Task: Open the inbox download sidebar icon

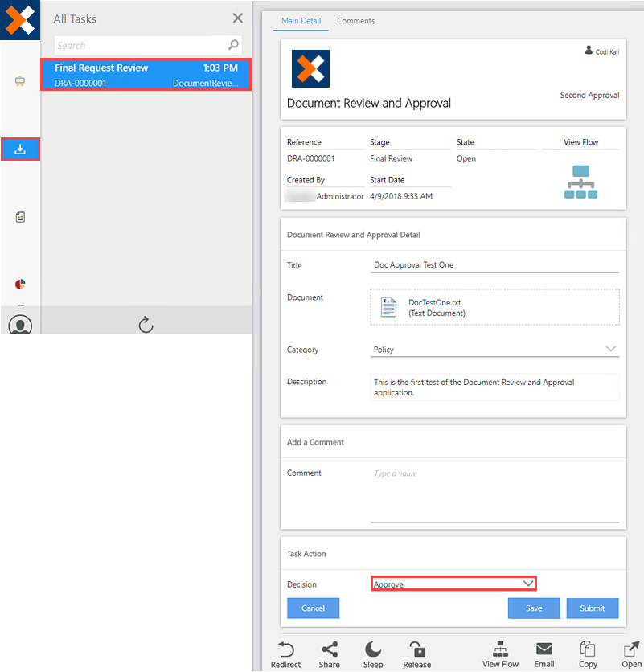Action: click(20, 149)
